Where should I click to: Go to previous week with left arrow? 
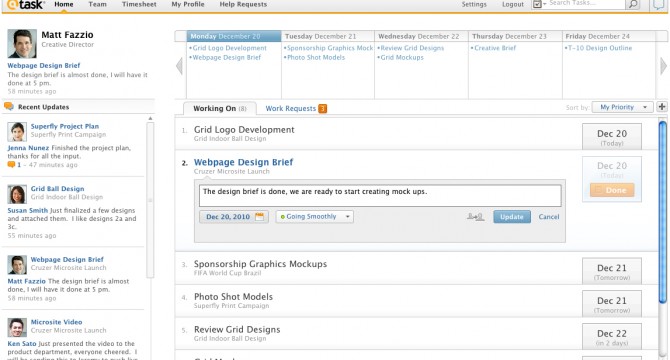[x=179, y=66]
